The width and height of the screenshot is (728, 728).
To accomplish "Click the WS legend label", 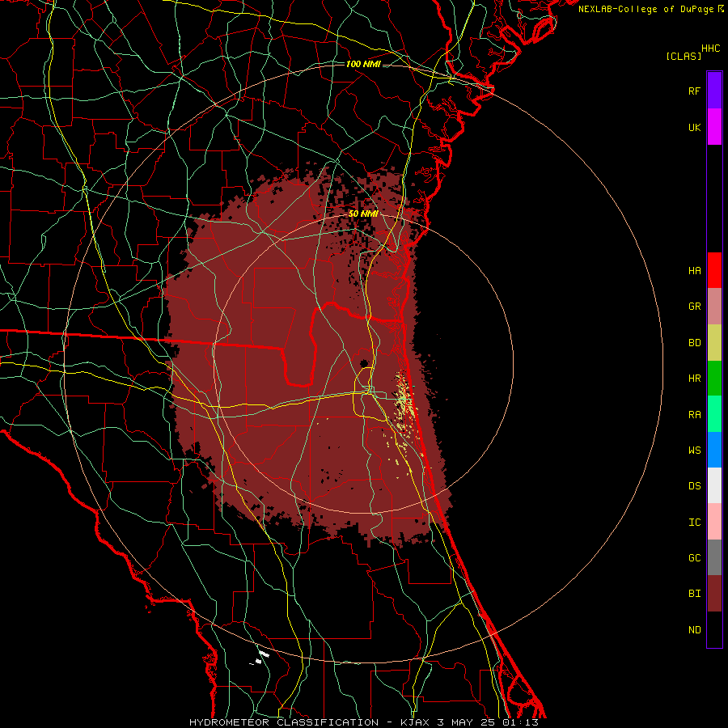I will [x=694, y=450].
